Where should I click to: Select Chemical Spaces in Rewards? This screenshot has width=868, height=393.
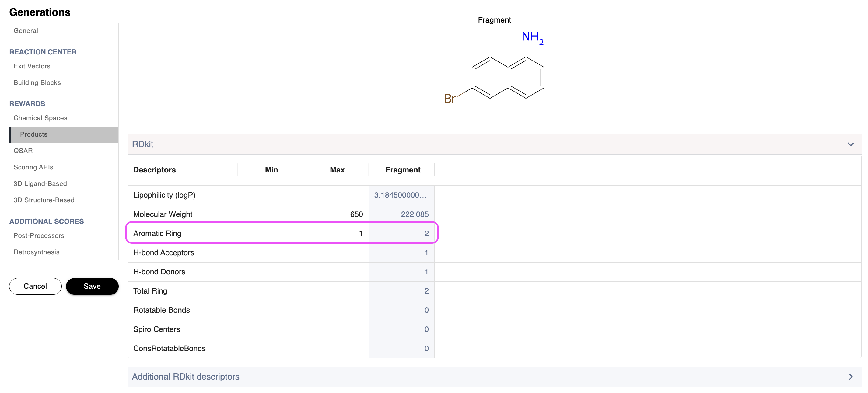click(40, 118)
